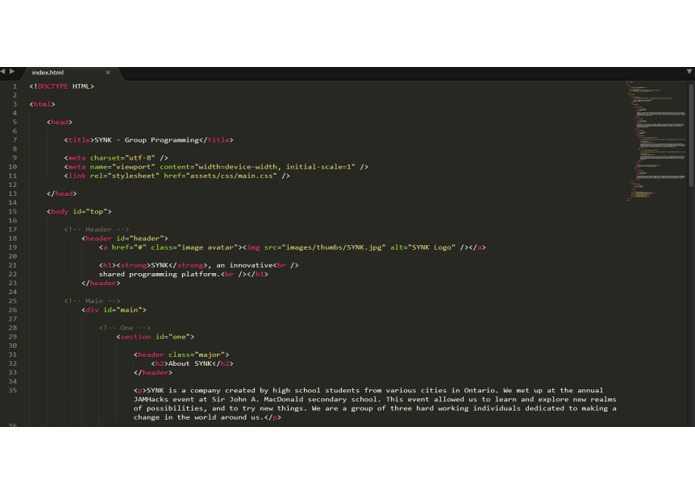
Task: Place cursor on the DOCTYPE HTML line
Action: point(62,86)
